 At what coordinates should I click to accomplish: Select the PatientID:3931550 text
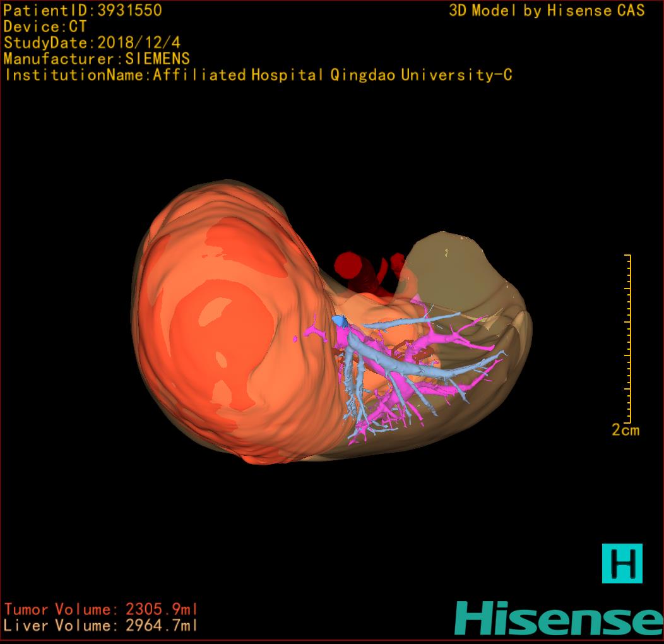click(x=83, y=10)
